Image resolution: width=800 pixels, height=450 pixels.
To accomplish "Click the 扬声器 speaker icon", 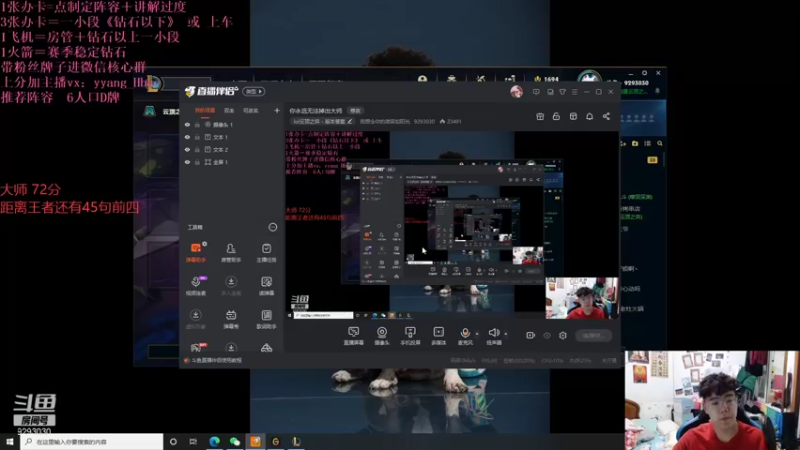I will tap(494, 333).
